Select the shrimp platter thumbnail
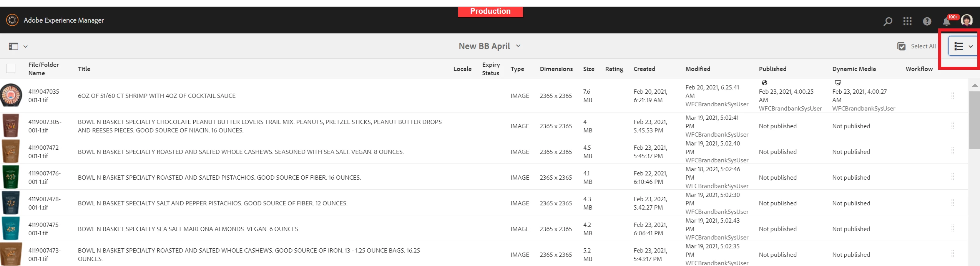 tap(11, 95)
